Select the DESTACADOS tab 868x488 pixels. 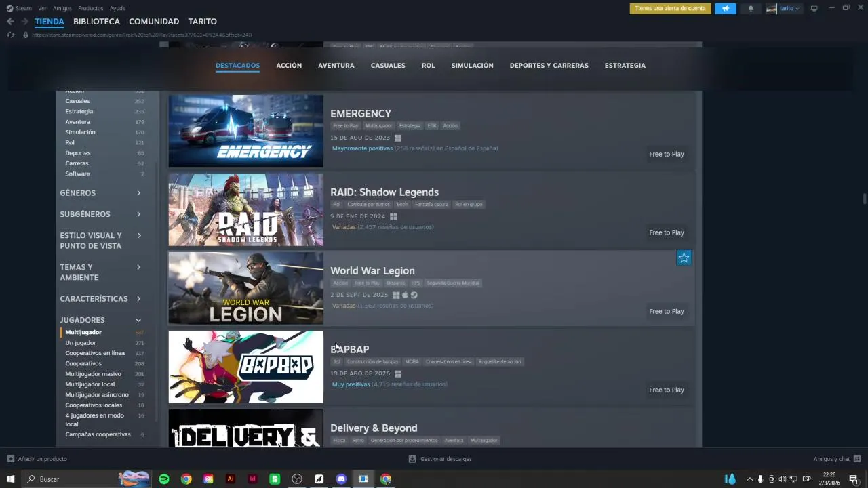pos(237,66)
